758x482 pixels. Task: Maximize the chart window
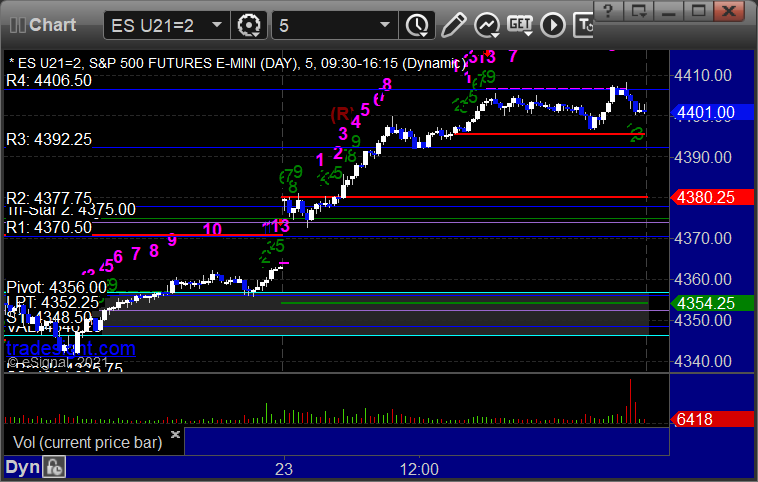[x=699, y=11]
